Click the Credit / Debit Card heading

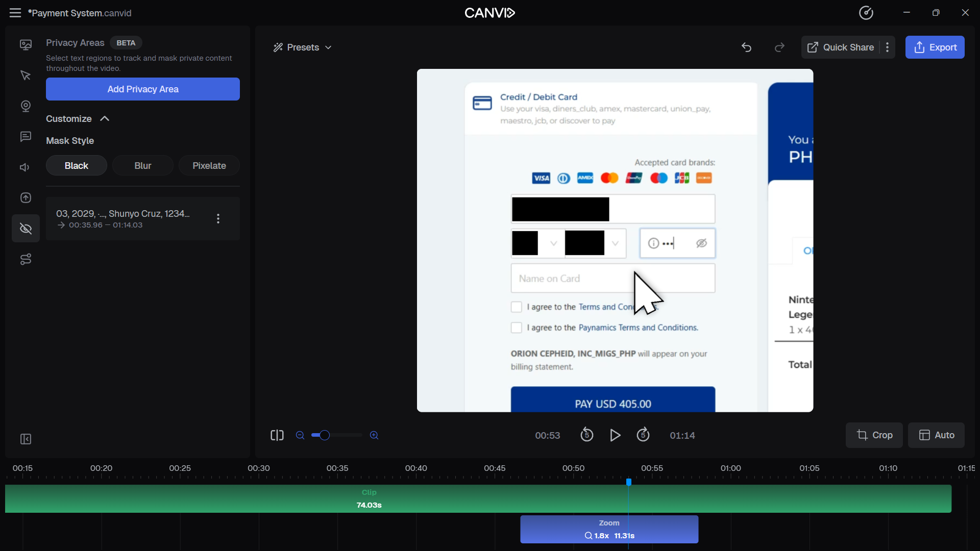click(x=538, y=97)
